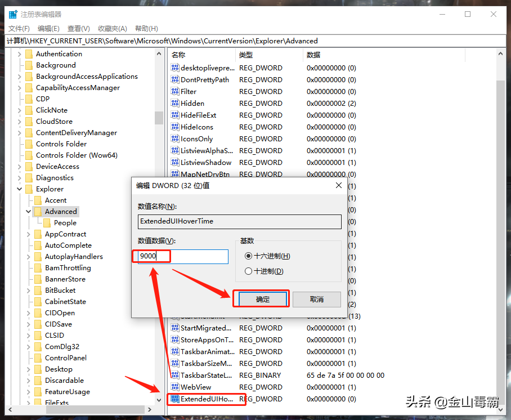This screenshot has width=511, height=420.
Task: Select the ControlPanel tree item
Action: [66, 358]
